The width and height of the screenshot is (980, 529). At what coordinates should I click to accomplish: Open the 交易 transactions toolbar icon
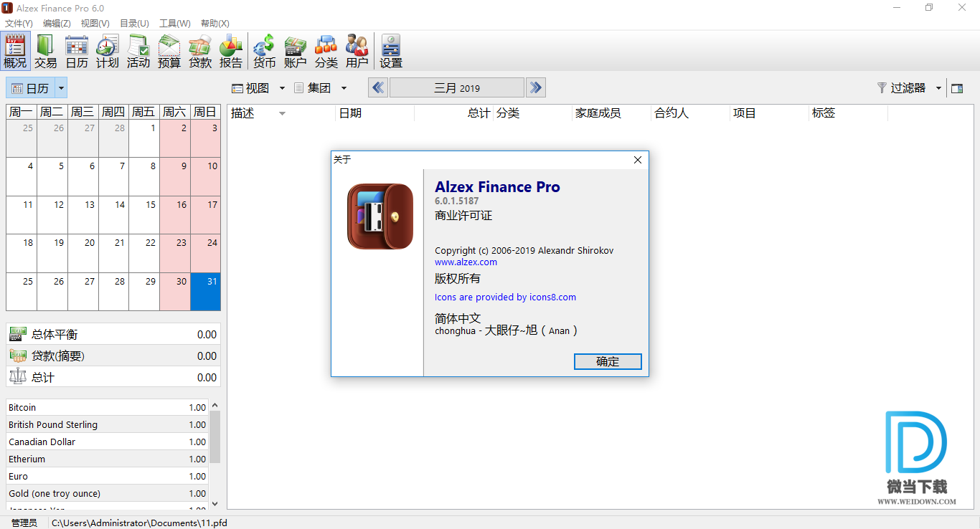[46, 51]
